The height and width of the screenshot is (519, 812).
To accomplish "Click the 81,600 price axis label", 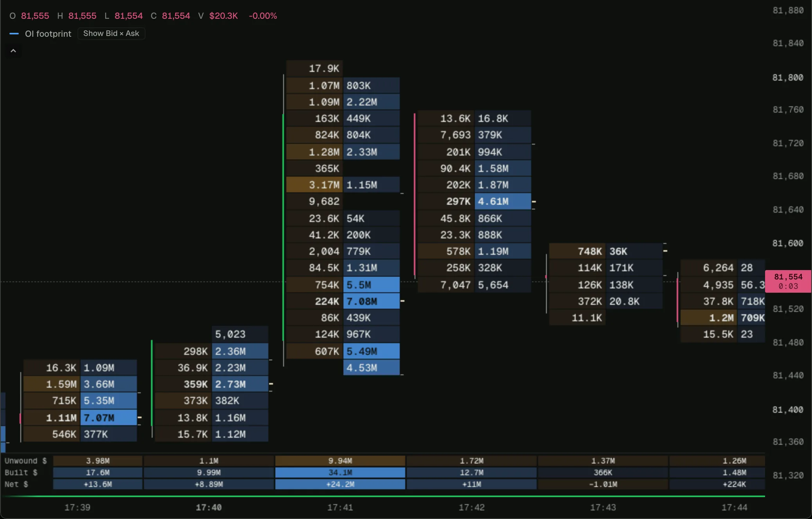I will pyautogui.click(x=788, y=243).
